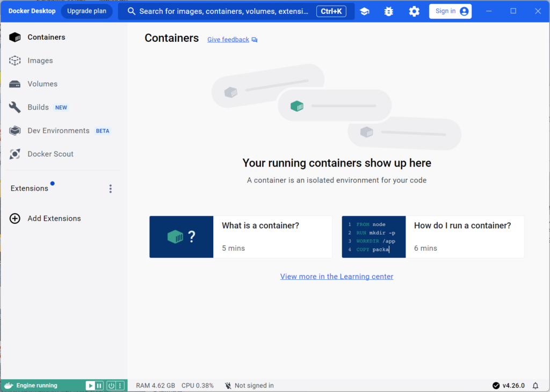Click the Volumes drive icon
This screenshot has height=392, width=550.
point(15,84)
